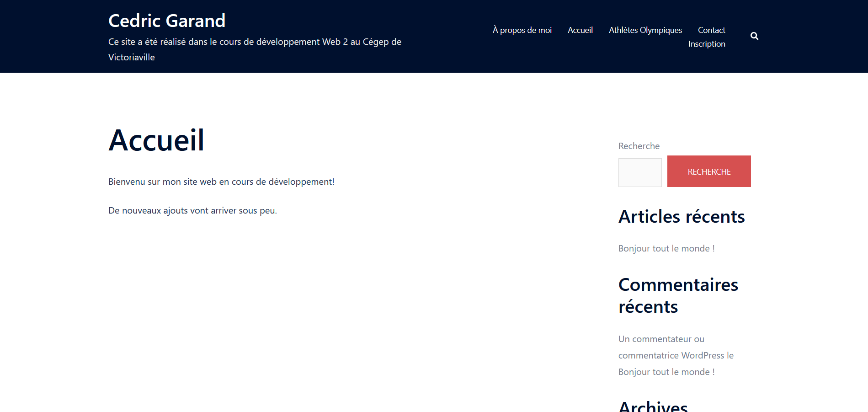Click the Archives heading at sidebar bottom

(653, 406)
